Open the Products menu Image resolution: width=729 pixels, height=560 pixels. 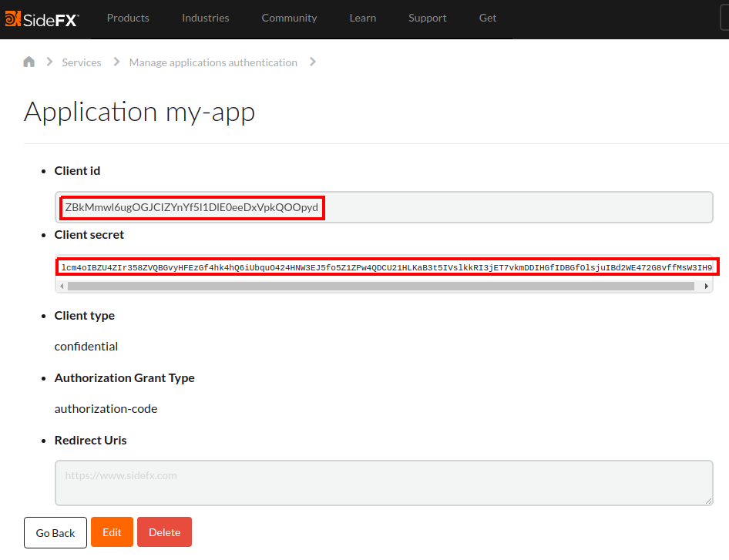point(128,18)
